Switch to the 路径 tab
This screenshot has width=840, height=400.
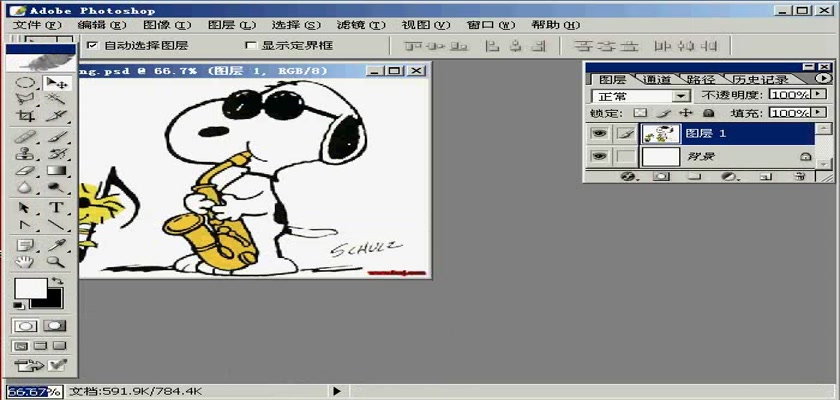click(701, 80)
